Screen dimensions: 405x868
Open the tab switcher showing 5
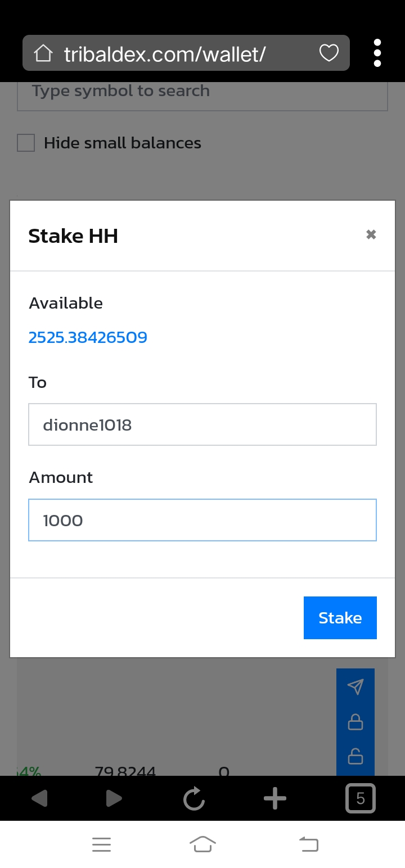point(360,798)
